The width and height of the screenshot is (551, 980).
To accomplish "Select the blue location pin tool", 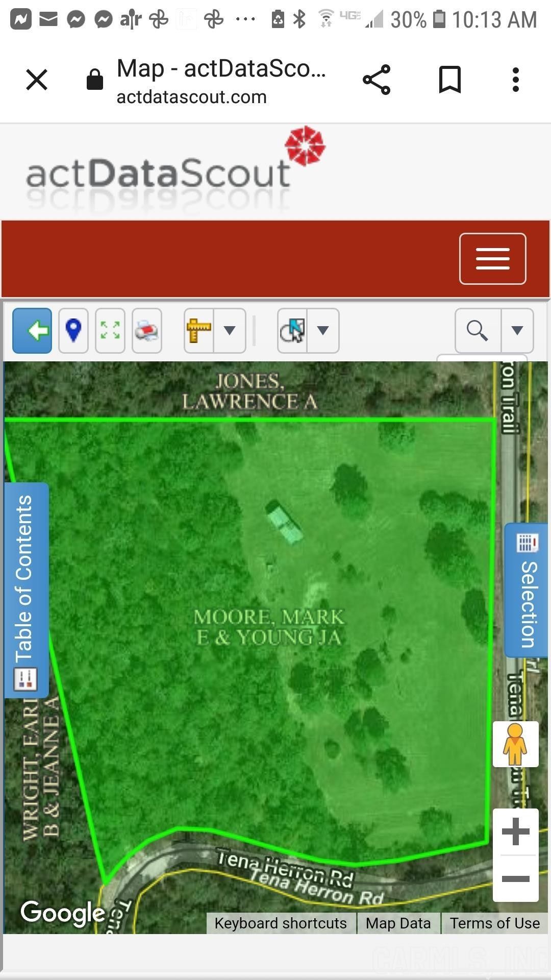I will (x=73, y=331).
